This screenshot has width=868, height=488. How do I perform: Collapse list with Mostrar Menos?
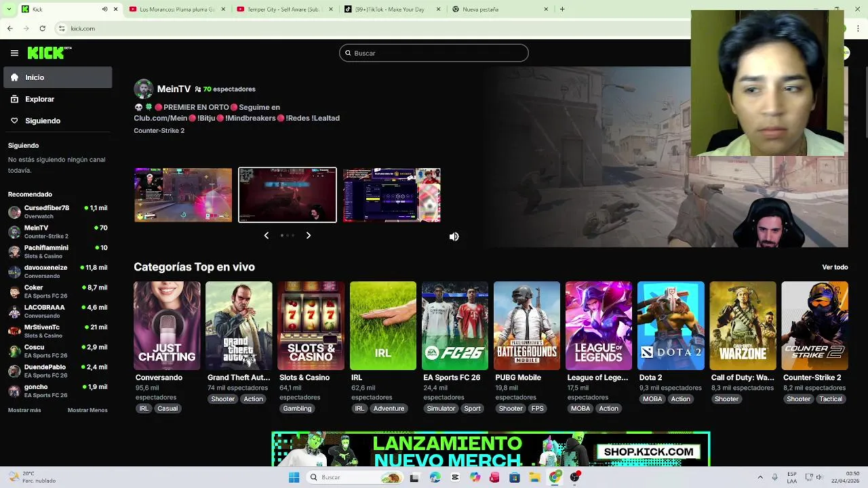[x=87, y=410]
